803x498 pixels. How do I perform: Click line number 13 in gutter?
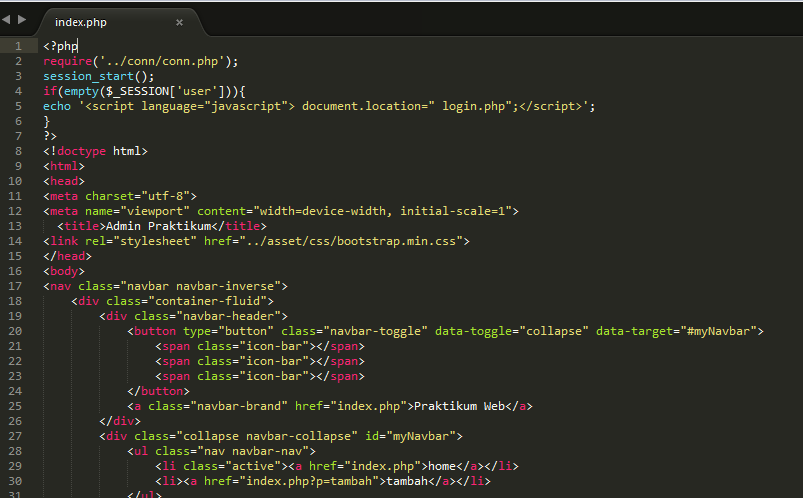click(15, 226)
